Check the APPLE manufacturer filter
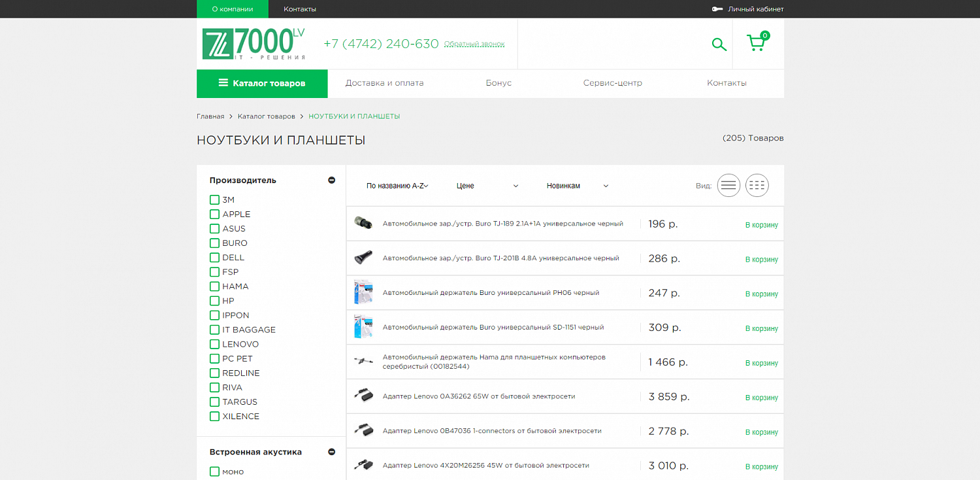Image resolution: width=980 pixels, height=480 pixels. [214, 214]
